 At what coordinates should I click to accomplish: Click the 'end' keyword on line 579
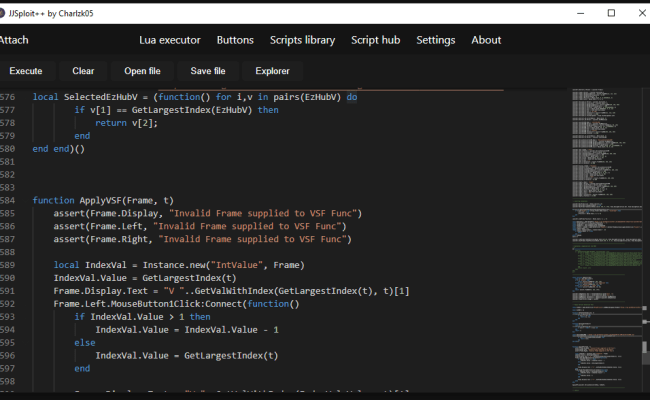pyautogui.click(x=82, y=136)
